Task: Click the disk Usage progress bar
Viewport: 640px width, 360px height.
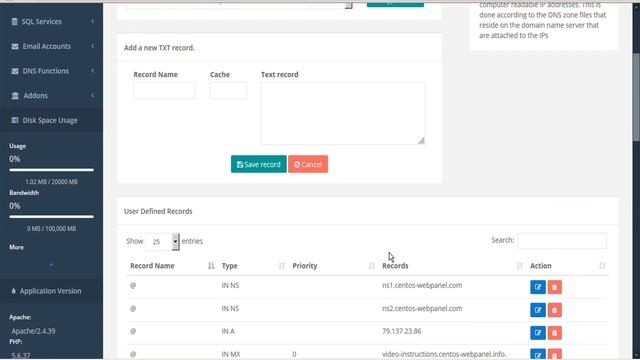Action: (x=51, y=170)
